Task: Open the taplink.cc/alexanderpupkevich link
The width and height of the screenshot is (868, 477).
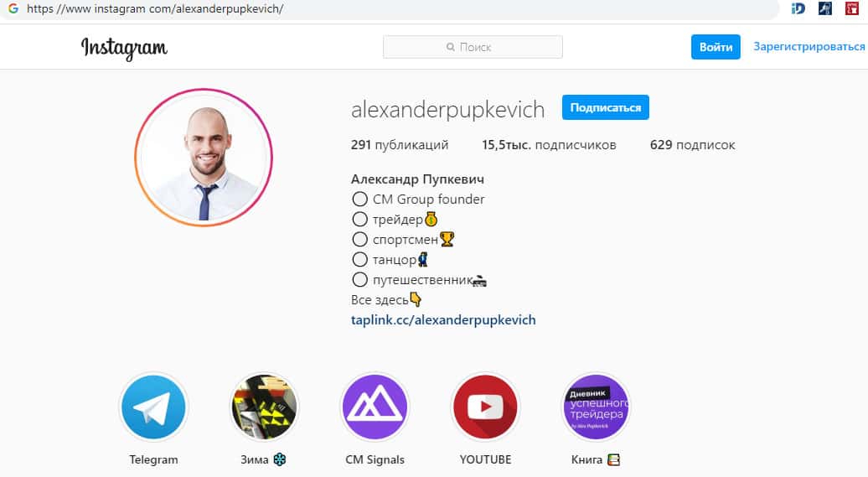Action: point(443,319)
